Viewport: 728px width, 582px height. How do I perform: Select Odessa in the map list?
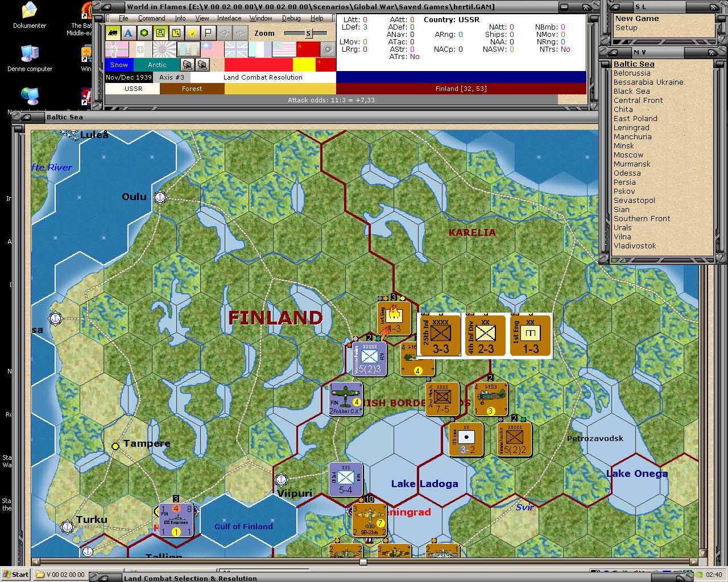pos(627,173)
